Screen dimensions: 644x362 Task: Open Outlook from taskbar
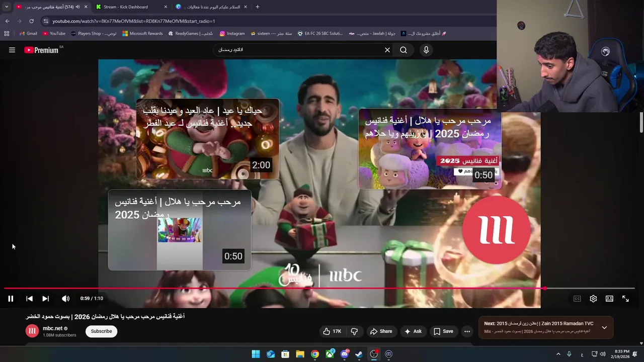[271, 354]
